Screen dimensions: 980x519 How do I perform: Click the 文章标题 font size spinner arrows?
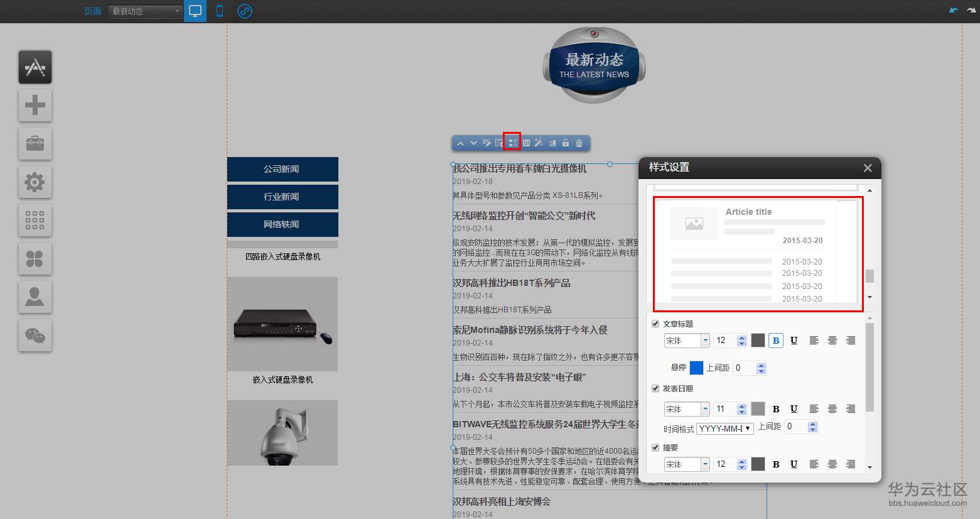pyautogui.click(x=742, y=341)
